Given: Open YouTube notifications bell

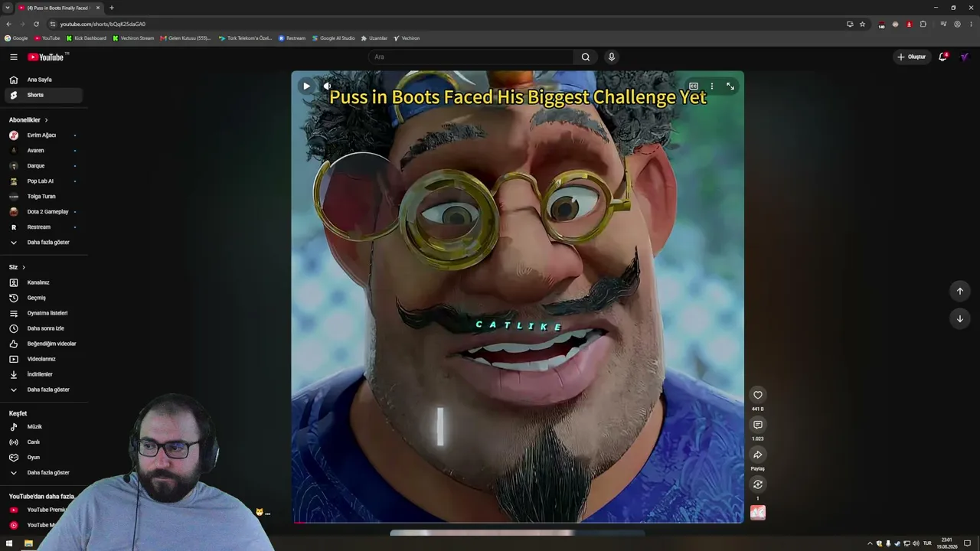Looking at the screenshot, I should 943,57.
